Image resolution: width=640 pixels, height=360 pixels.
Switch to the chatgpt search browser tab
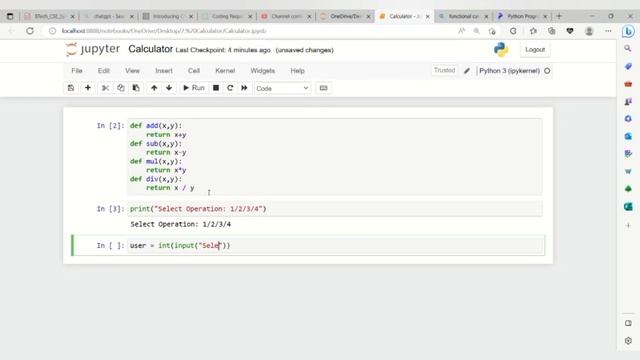click(x=109, y=16)
